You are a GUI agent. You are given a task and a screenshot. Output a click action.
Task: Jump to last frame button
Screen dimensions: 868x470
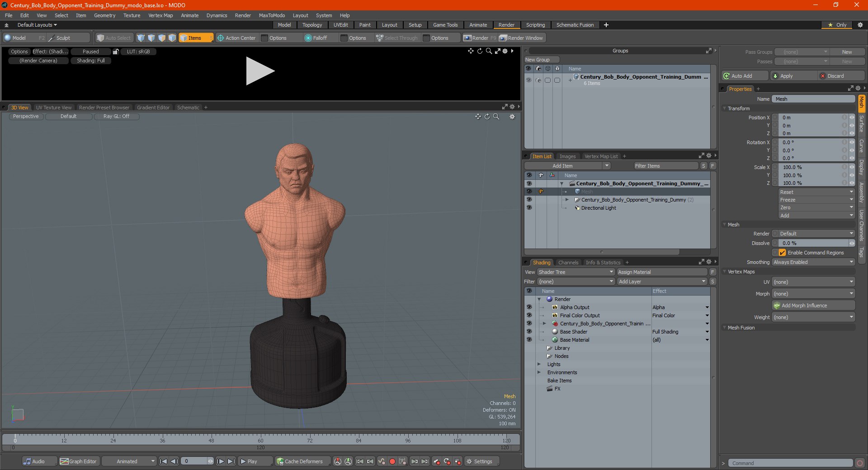(231, 461)
